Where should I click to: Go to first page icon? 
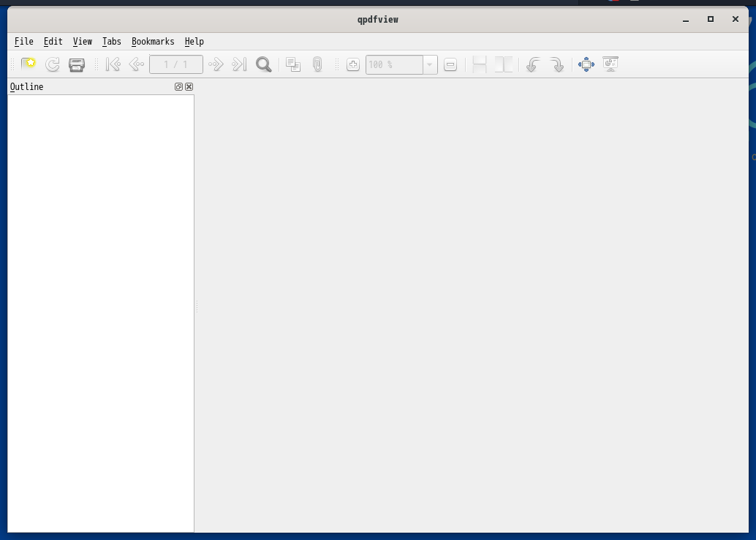[x=113, y=64]
